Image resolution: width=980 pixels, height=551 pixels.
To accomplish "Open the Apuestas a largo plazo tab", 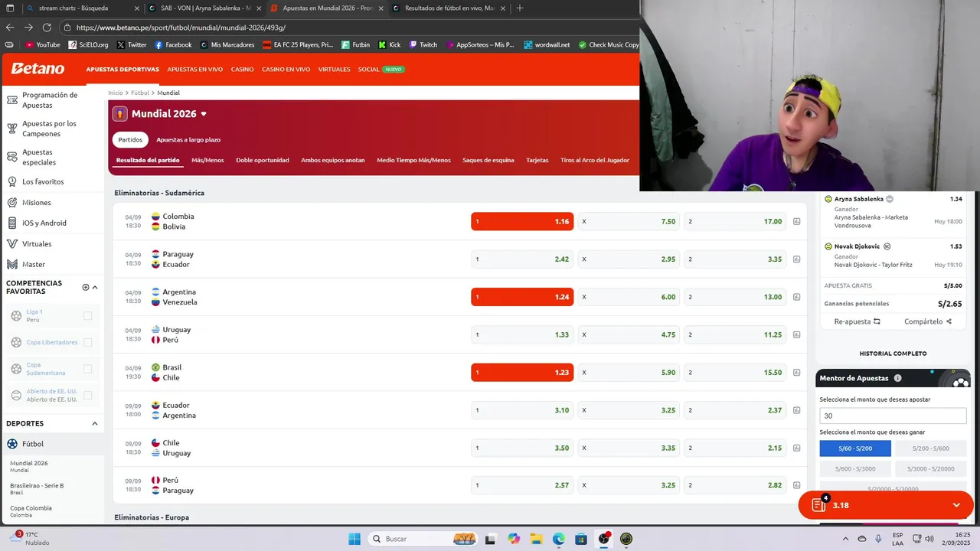I will coord(188,140).
